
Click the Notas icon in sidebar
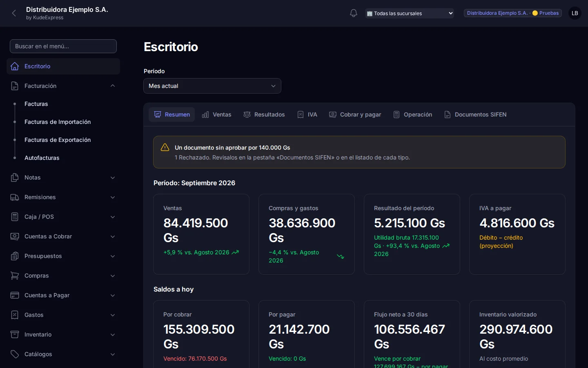click(15, 177)
